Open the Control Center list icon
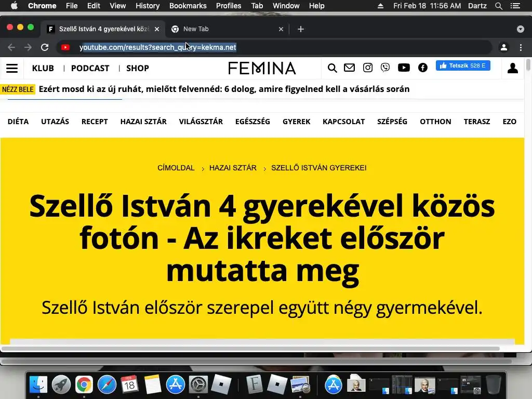532x399 pixels. 515,6
